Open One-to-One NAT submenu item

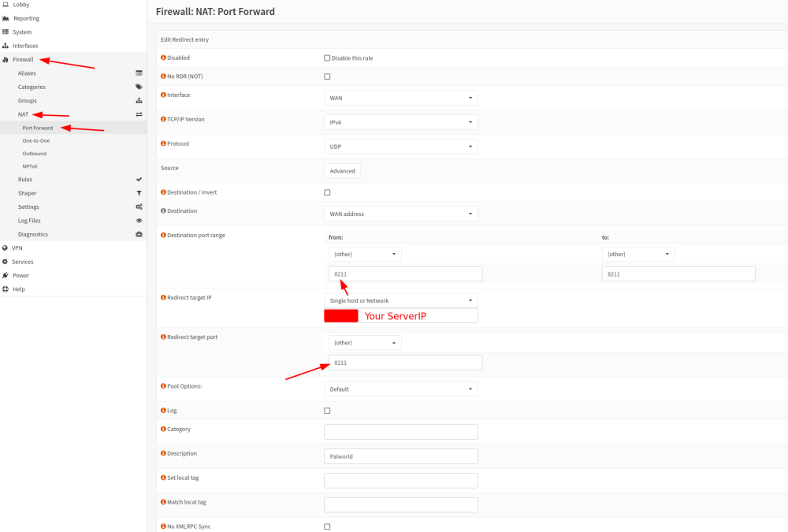click(36, 141)
